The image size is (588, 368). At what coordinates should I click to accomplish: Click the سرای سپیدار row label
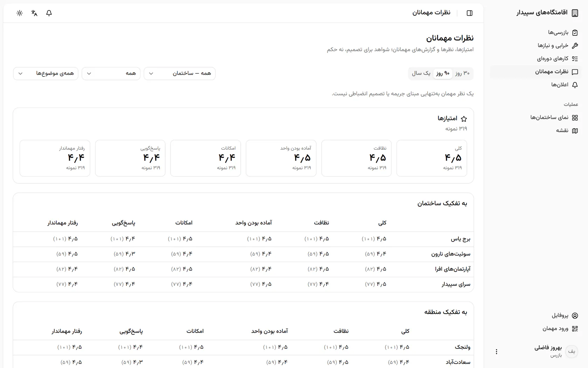pos(456,284)
